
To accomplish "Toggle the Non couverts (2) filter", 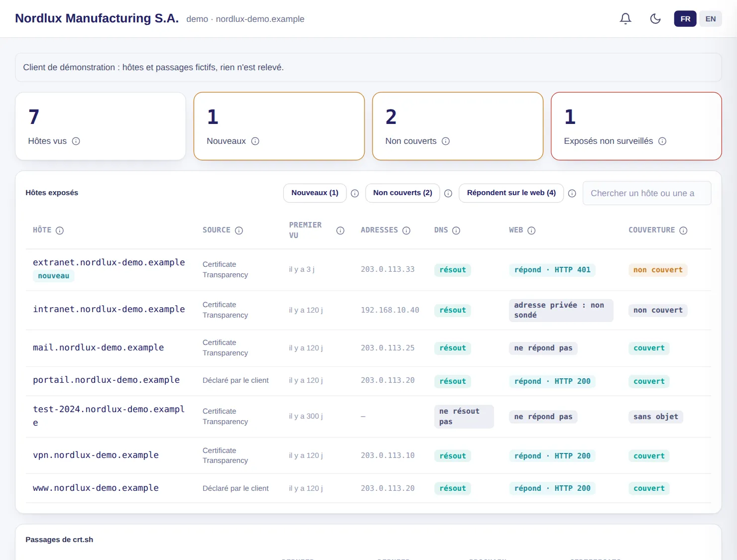I will (x=402, y=193).
